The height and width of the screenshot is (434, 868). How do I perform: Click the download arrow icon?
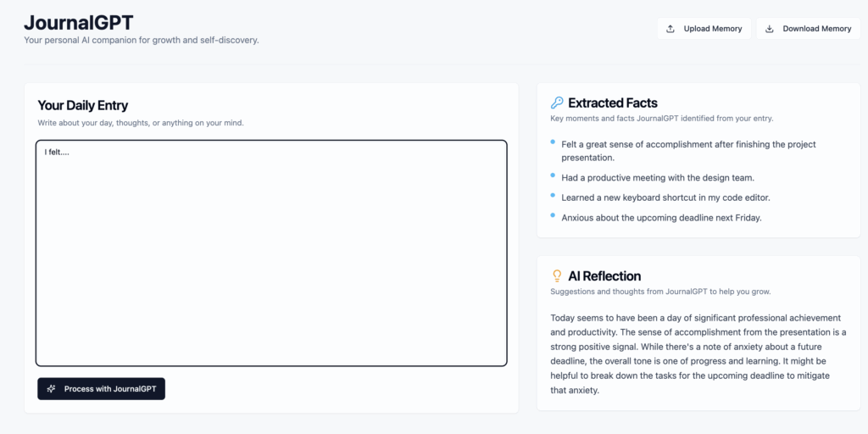pos(769,29)
